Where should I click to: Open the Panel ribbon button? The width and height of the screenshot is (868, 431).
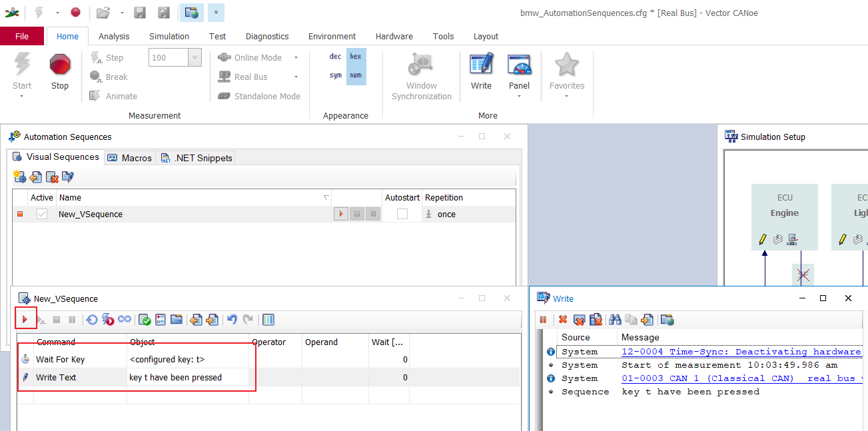click(519, 72)
